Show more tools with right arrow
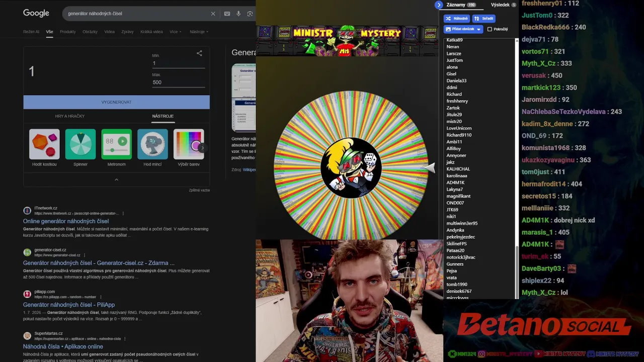Screen dimensions: 644x362 click(202, 148)
